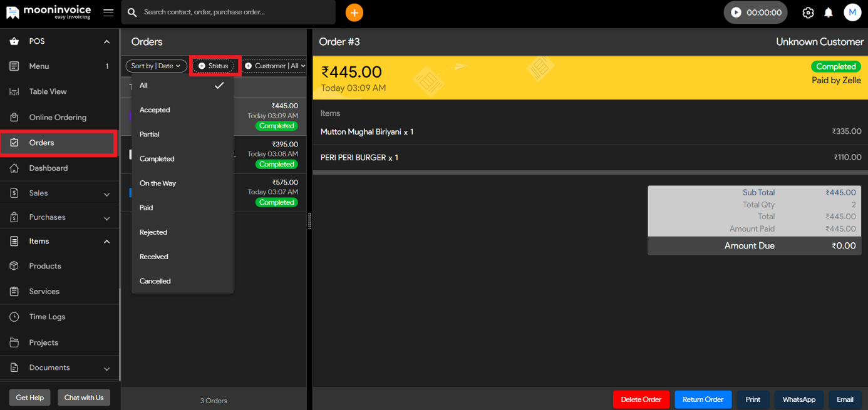Click the search contact input field
This screenshot has width=868, height=410.
tap(235, 13)
